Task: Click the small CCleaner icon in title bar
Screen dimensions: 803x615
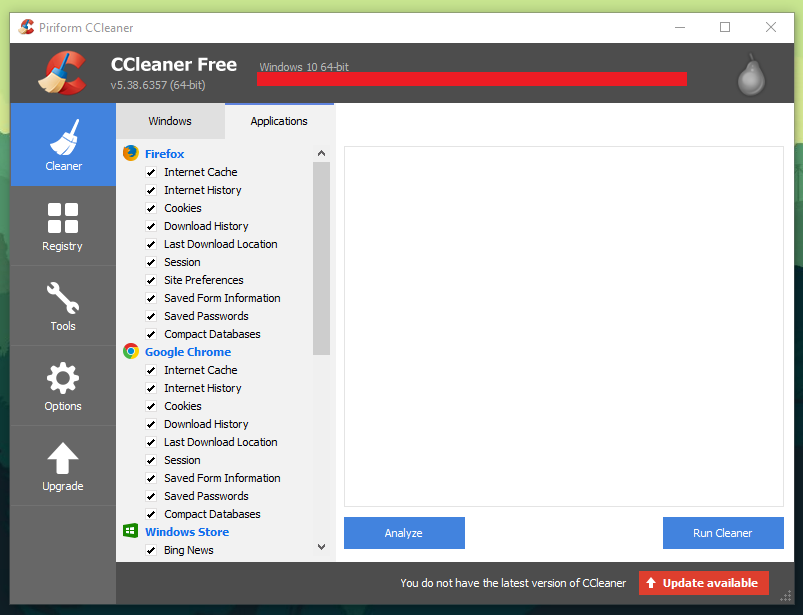Action: (x=26, y=27)
